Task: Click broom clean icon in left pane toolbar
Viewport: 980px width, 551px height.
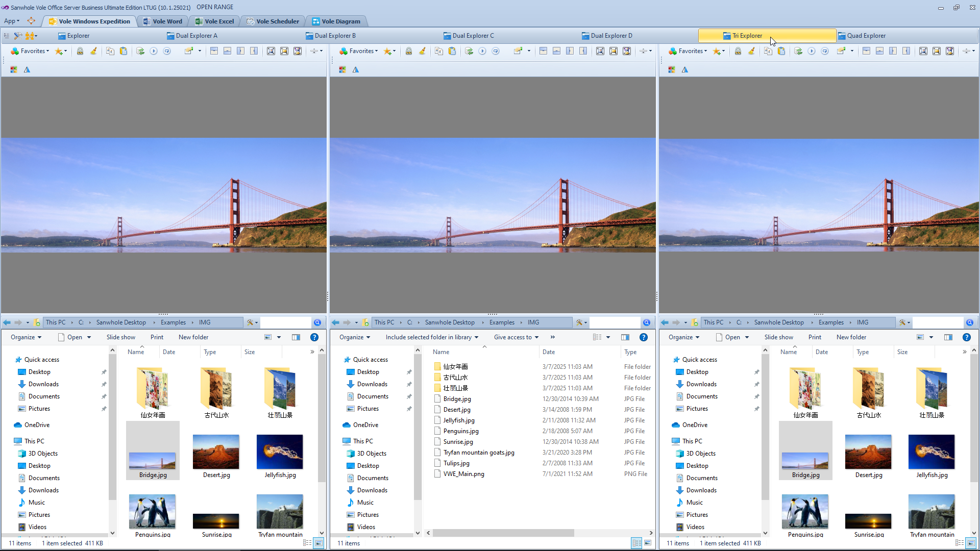Action: [93, 51]
